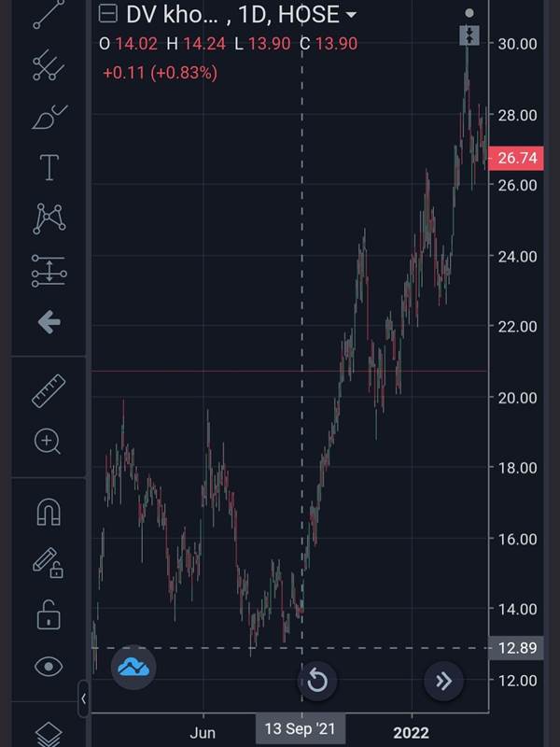Select the forecasting and measurement tool
This screenshot has width=560, height=747.
click(x=49, y=271)
